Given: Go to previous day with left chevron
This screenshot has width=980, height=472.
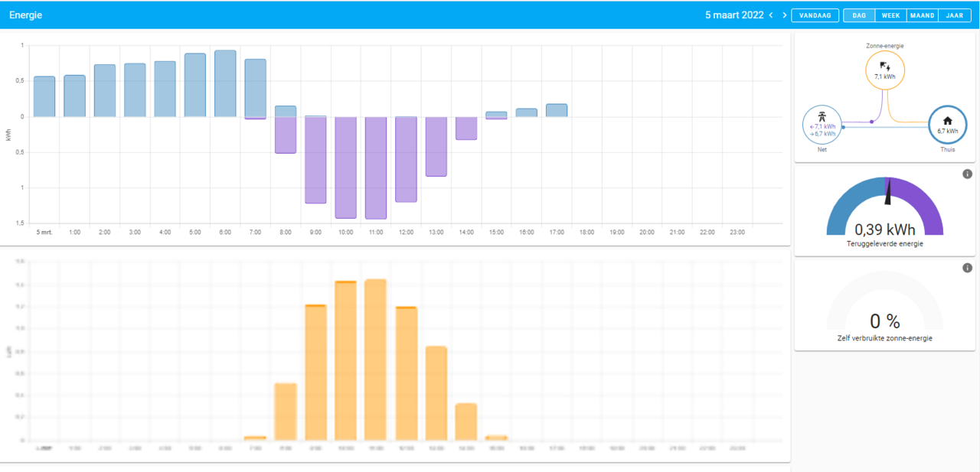Looking at the screenshot, I should click(771, 15).
